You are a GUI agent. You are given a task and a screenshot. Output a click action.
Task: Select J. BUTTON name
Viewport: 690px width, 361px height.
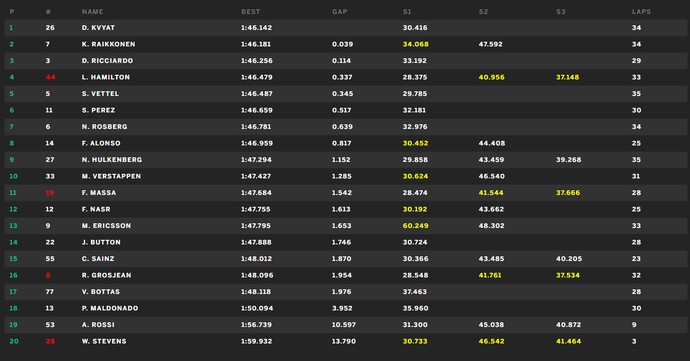[x=101, y=242]
